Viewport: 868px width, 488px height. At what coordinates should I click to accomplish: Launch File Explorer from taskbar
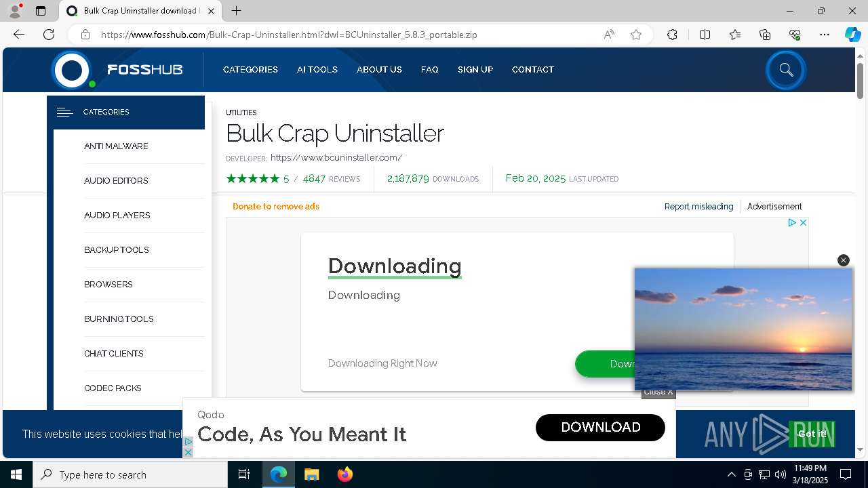(x=311, y=474)
